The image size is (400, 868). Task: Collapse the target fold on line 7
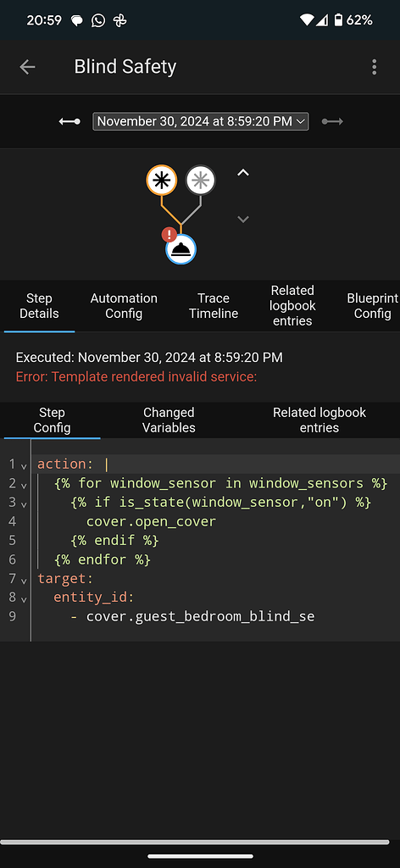(24, 581)
